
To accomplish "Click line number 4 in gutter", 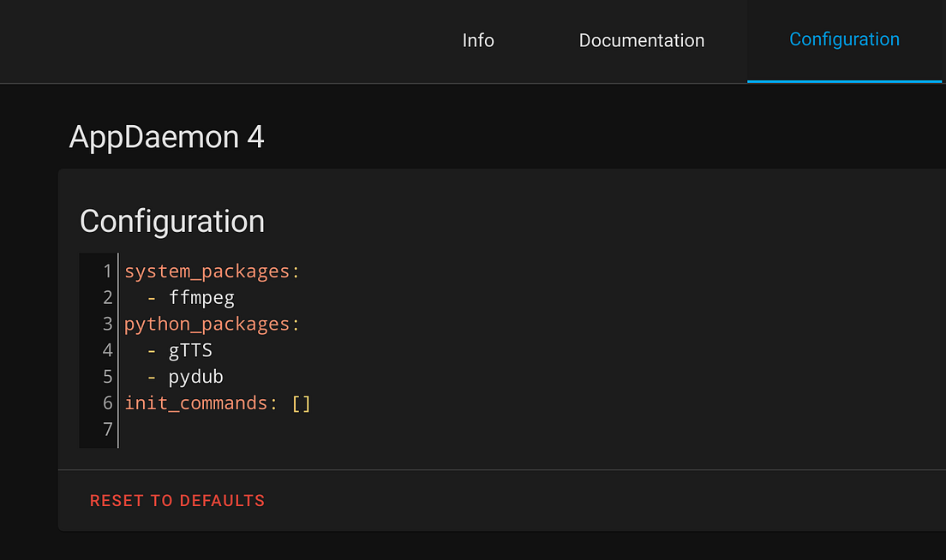I will pyautogui.click(x=107, y=350).
